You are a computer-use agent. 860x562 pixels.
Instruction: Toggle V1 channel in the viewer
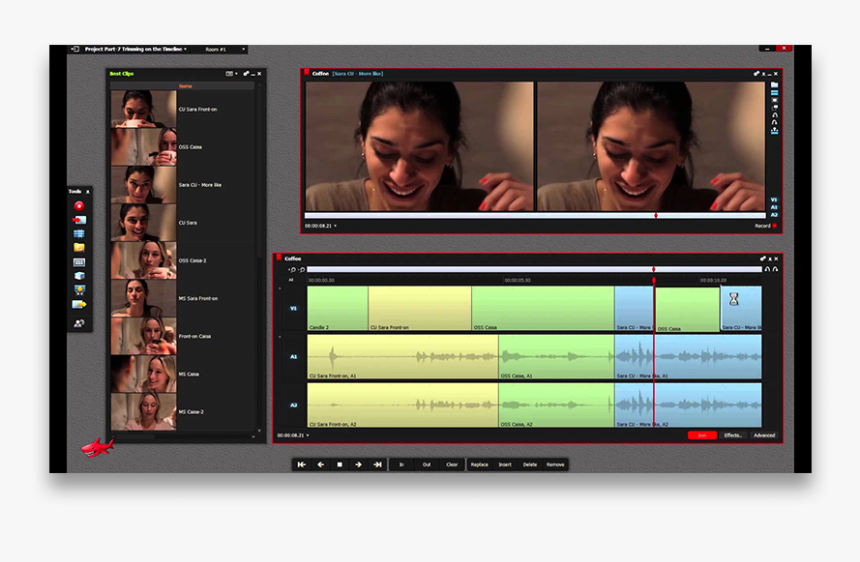point(774,200)
